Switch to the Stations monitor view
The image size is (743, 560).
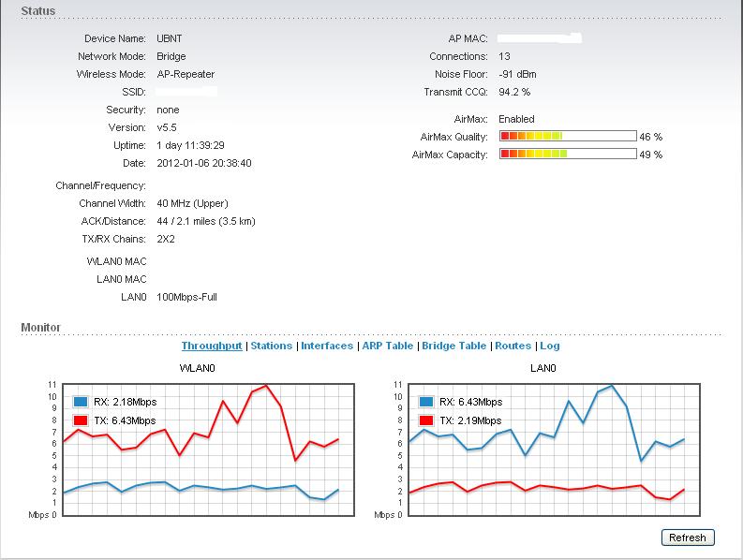[272, 346]
